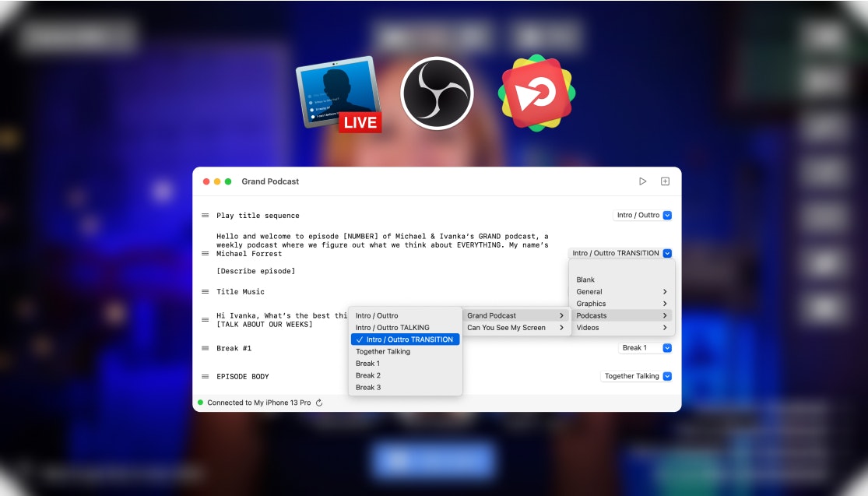868x496 pixels.
Task: Open the Intro / Outtro TRANSITION scene dropdown
Action: tap(620, 253)
